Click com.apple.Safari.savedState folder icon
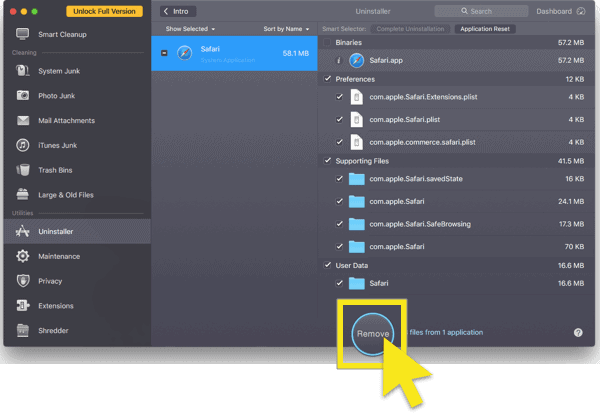600x414 pixels. (x=356, y=179)
